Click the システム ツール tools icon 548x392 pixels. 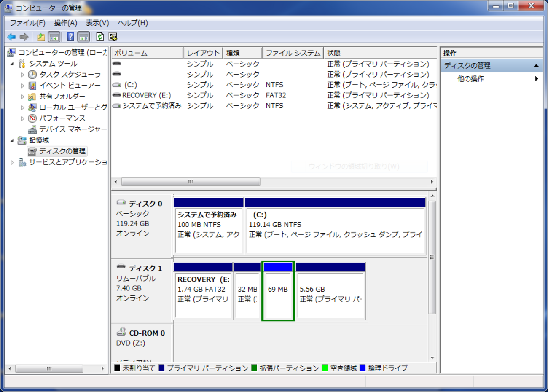coord(22,64)
